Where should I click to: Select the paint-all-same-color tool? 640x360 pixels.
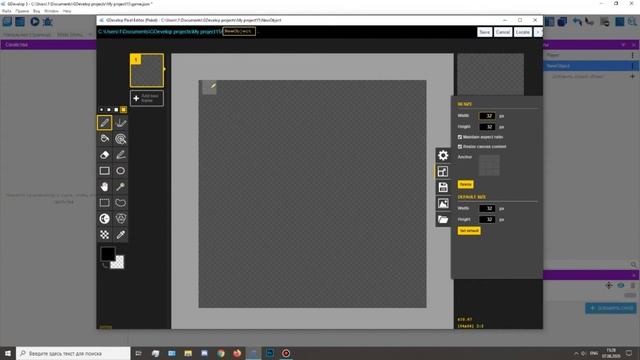click(x=120, y=139)
